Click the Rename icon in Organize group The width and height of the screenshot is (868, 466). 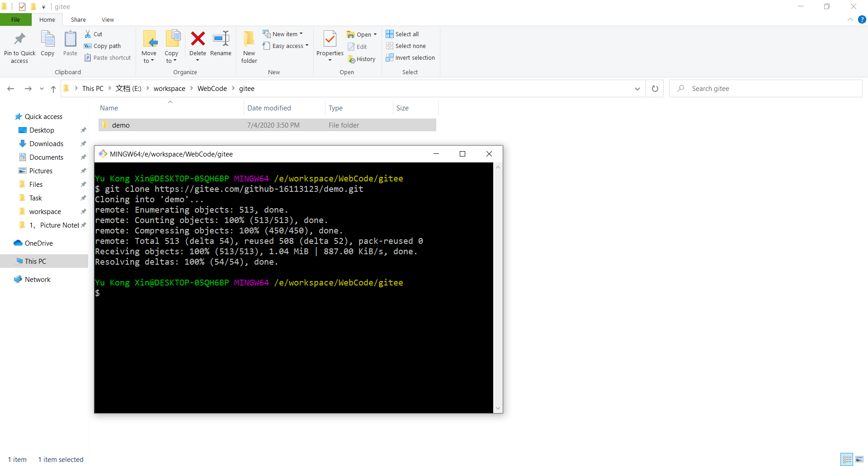point(221,39)
